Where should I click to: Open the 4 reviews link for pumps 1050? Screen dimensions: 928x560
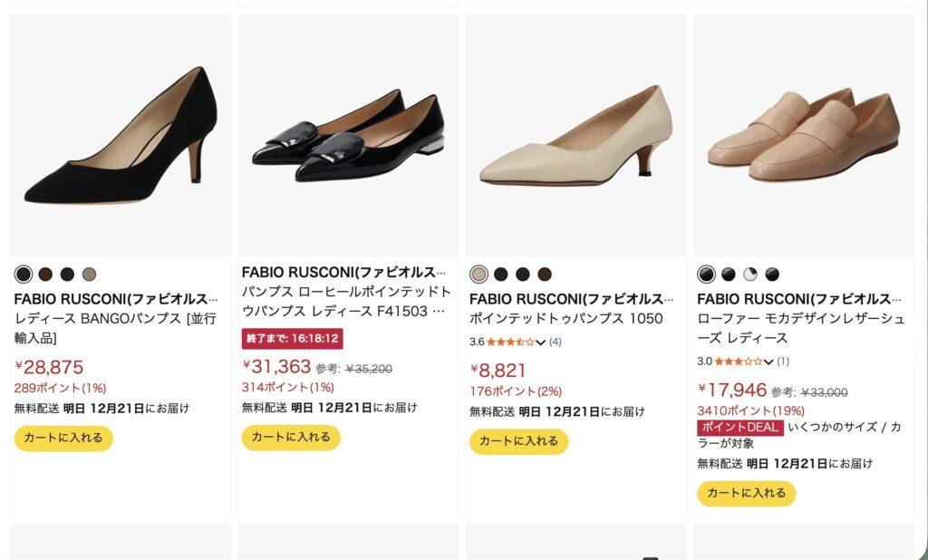[555, 343]
